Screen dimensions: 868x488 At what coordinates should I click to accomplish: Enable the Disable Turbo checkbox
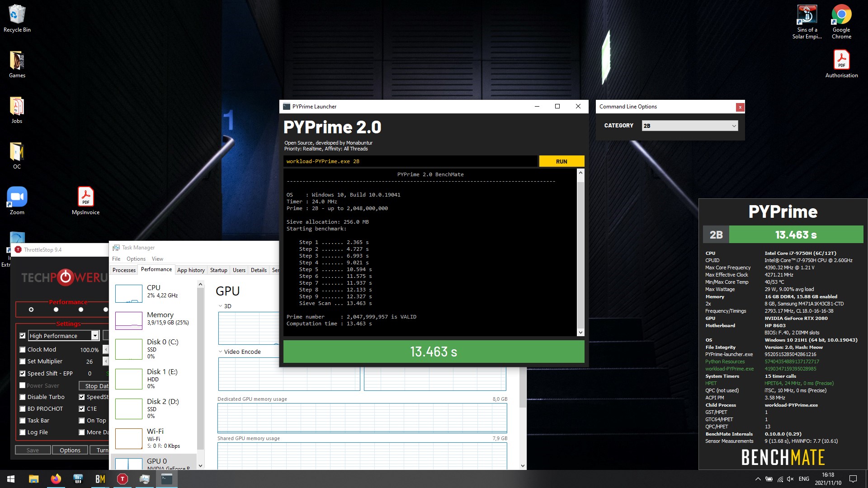(x=23, y=397)
